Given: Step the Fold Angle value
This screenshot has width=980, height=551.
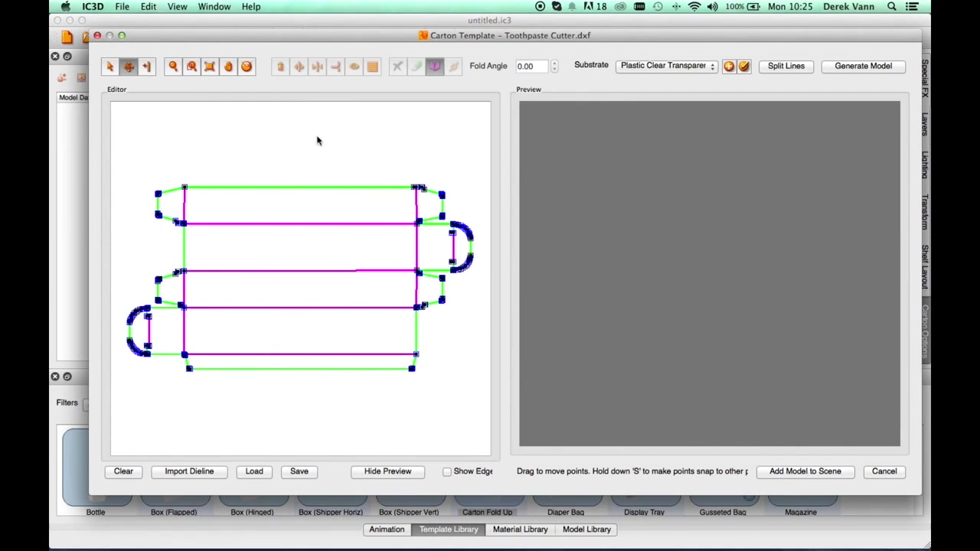Looking at the screenshot, I should click(554, 67).
